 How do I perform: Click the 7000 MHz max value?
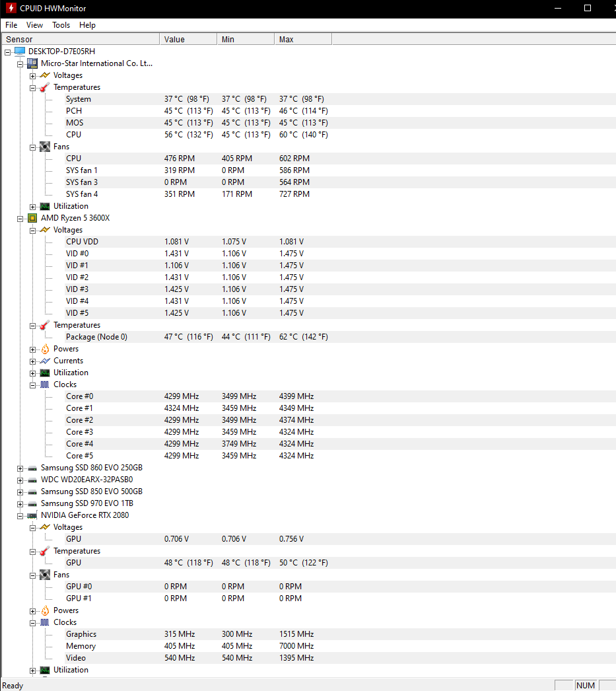point(296,646)
